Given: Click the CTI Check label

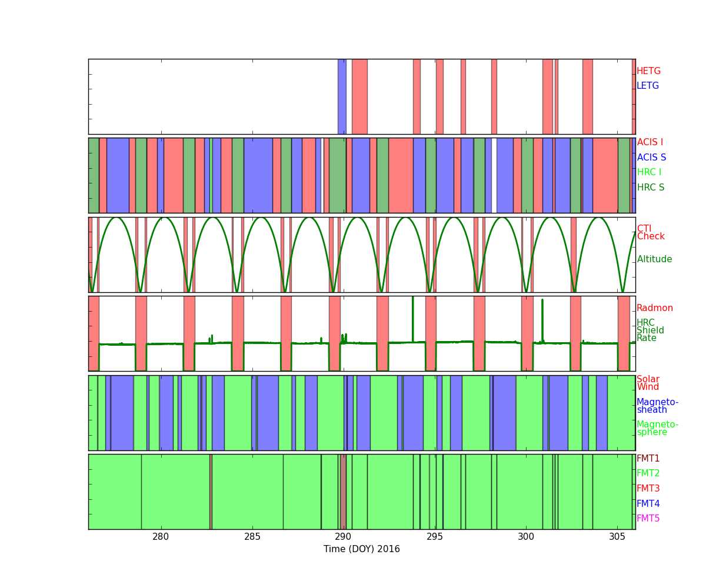Looking at the screenshot, I should 650,233.
